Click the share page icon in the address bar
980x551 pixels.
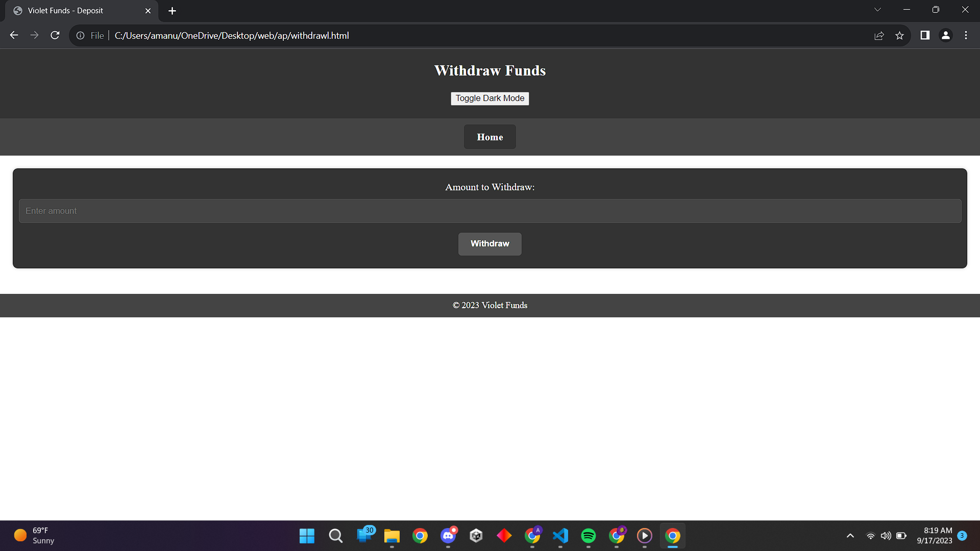click(879, 35)
